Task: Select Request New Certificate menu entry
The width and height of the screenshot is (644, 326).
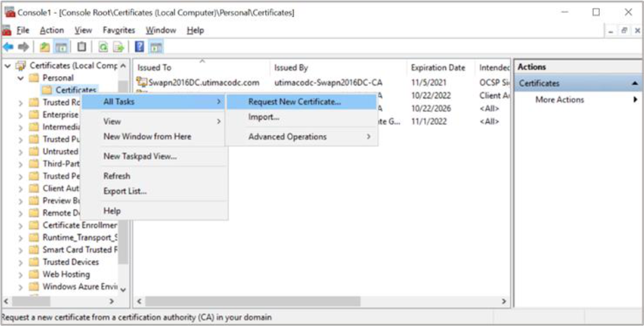Action: pos(295,102)
